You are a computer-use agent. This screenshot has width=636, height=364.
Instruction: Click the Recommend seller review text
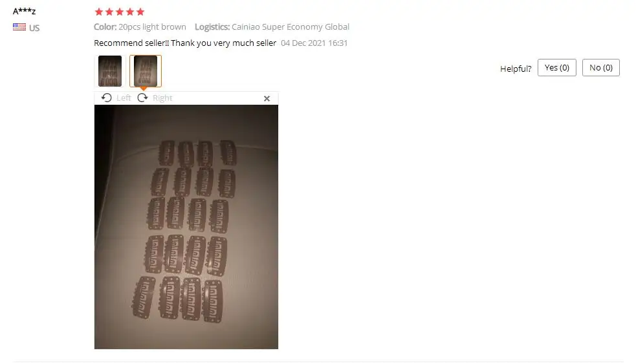(185, 43)
